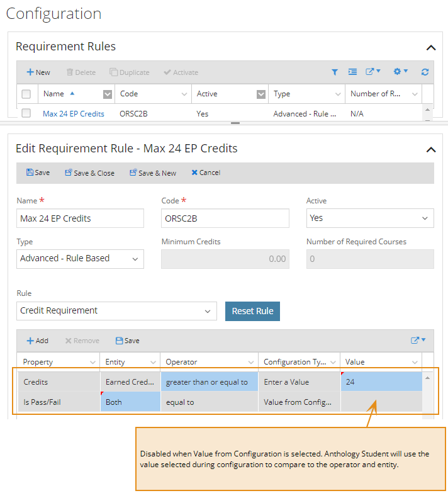Click the Delete trash icon

(70, 72)
